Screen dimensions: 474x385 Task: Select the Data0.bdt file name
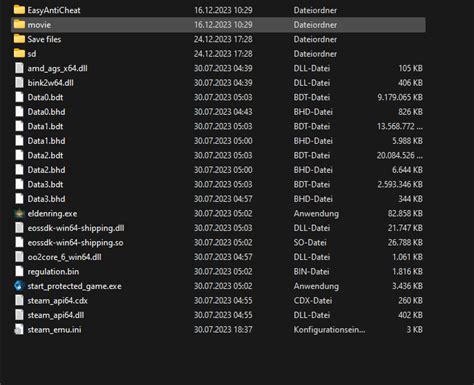(x=45, y=97)
